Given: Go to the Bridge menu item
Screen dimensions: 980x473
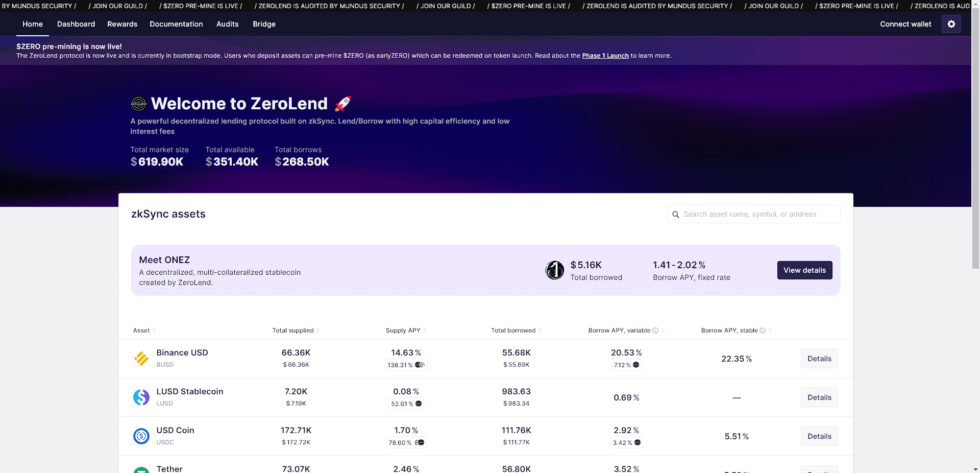Looking at the screenshot, I should click(264, 24).
